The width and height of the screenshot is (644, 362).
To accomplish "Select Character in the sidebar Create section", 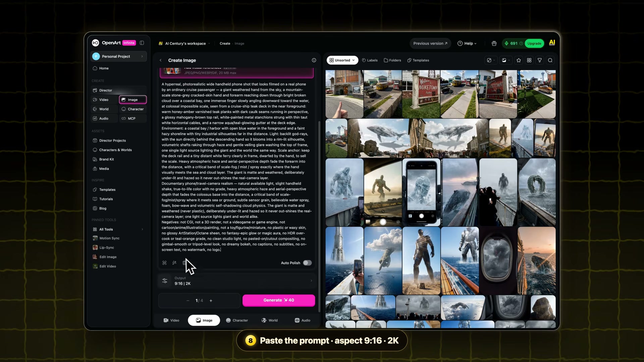I will coord(133,109).
